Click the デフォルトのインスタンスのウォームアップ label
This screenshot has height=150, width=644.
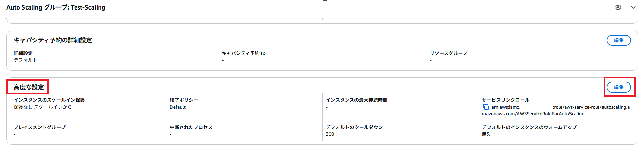click(529, 127)
